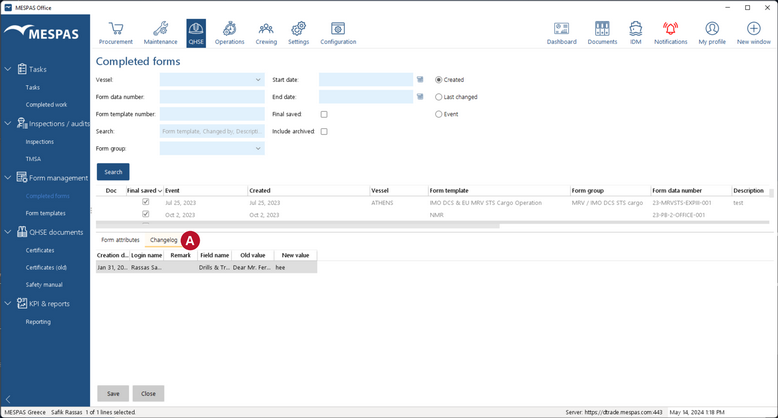This screenshot has width=778, height=418.
Task: Click the Inspections / audits icon
Action: click(x=22, y=123)
